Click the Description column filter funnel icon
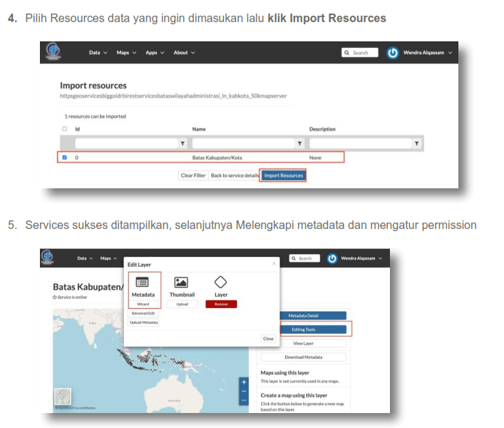 pos(416,143)
